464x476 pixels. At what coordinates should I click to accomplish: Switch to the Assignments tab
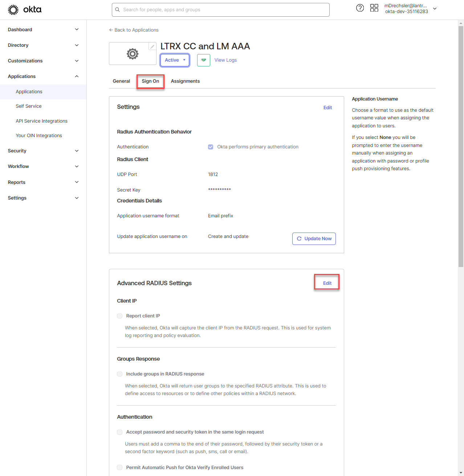(185, 81)
